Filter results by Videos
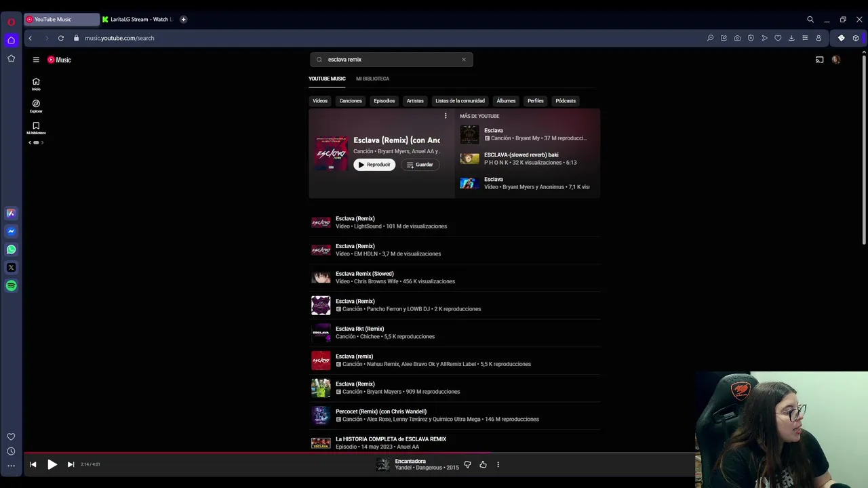Viewport: 868px width, 488px height. 320,101
